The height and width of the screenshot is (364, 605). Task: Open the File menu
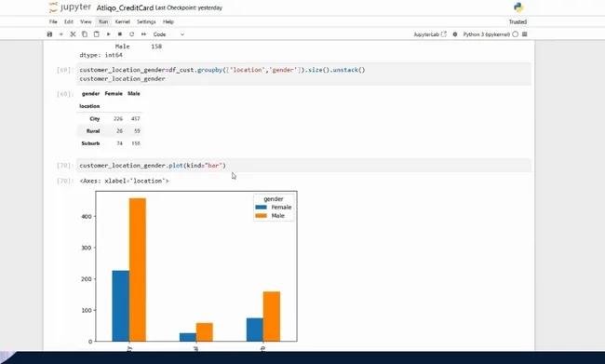53,21
